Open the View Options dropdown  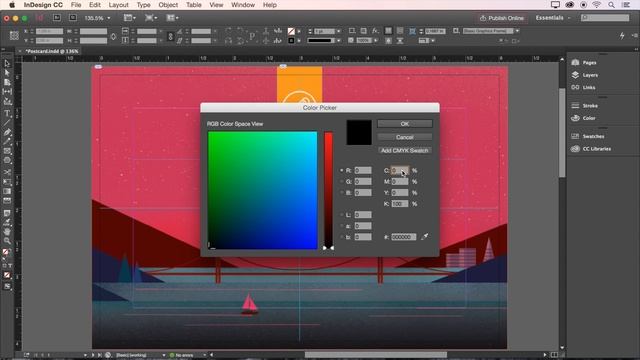(130, 18)
